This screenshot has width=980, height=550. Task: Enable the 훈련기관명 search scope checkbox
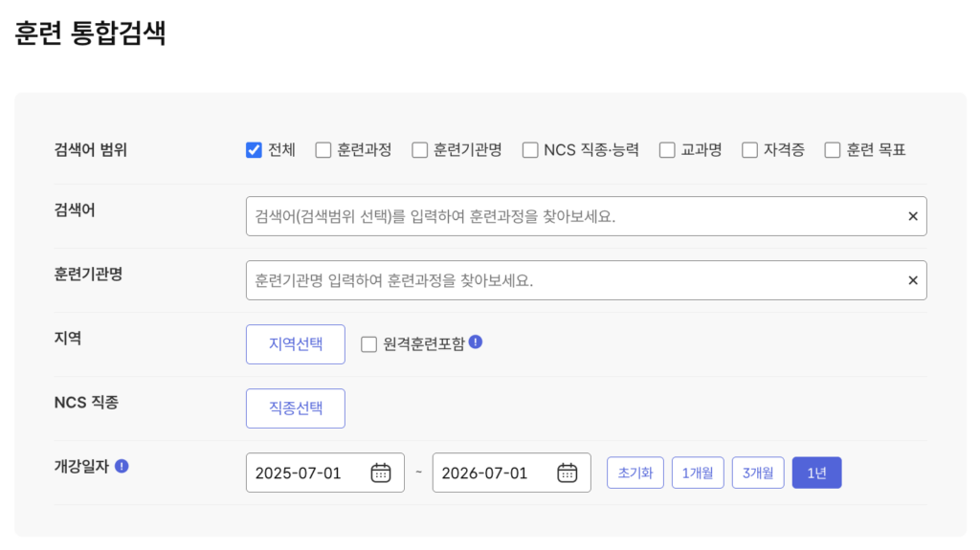point(420,150)
